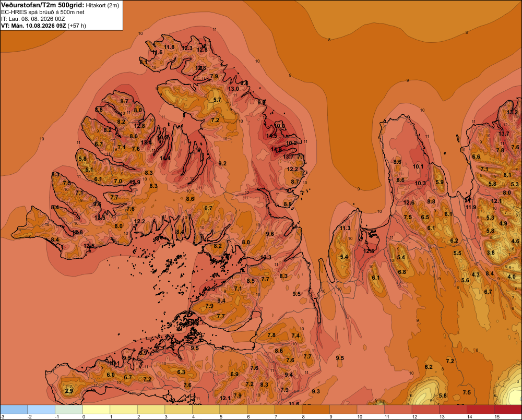Screen dimensions: 522x420
Task: Click the pale green legend swatch between -1 and 0
Action: click(68, 410)
